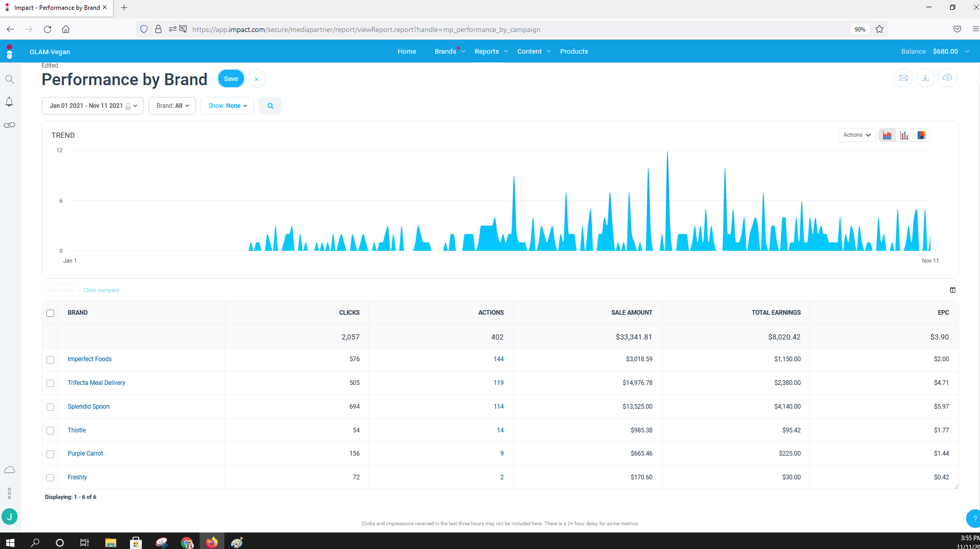Switch trend to bar chart view

904,135
